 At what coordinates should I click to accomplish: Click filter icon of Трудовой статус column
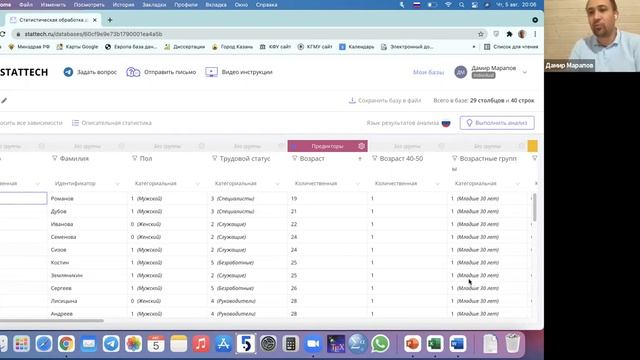(x=214, y=158)
